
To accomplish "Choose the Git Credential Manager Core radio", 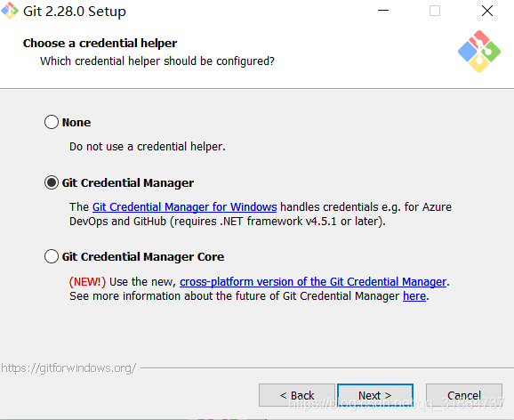I will [x=52, y=256].
